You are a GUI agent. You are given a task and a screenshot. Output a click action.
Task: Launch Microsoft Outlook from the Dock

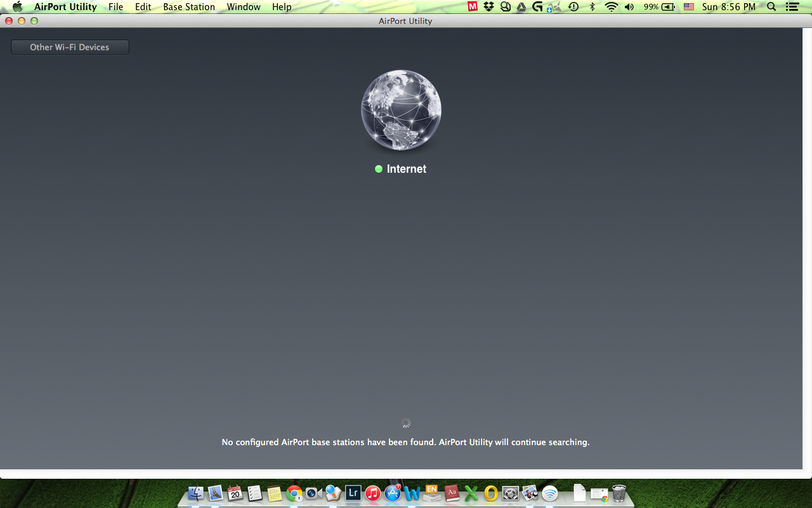491,493
